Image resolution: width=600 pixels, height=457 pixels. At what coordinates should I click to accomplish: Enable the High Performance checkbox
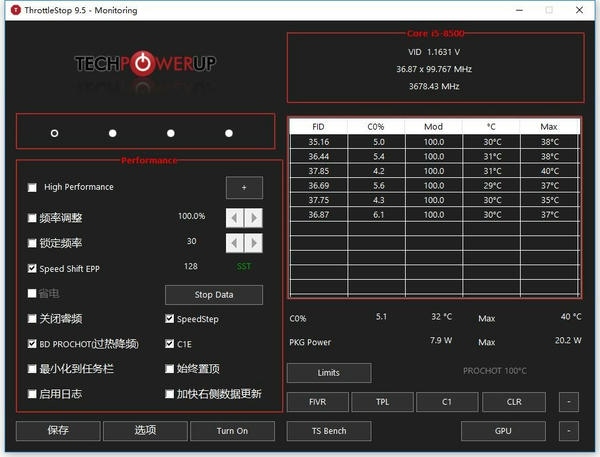point(32,188)
